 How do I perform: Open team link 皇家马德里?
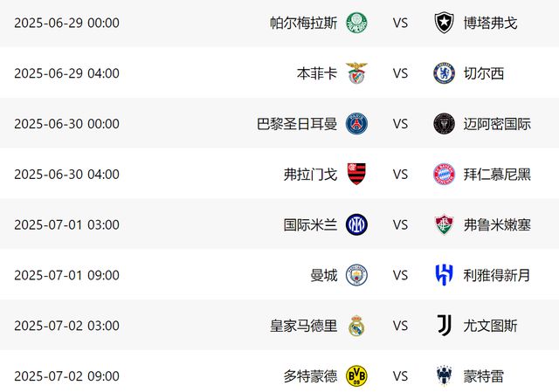(x=303, y=326)
